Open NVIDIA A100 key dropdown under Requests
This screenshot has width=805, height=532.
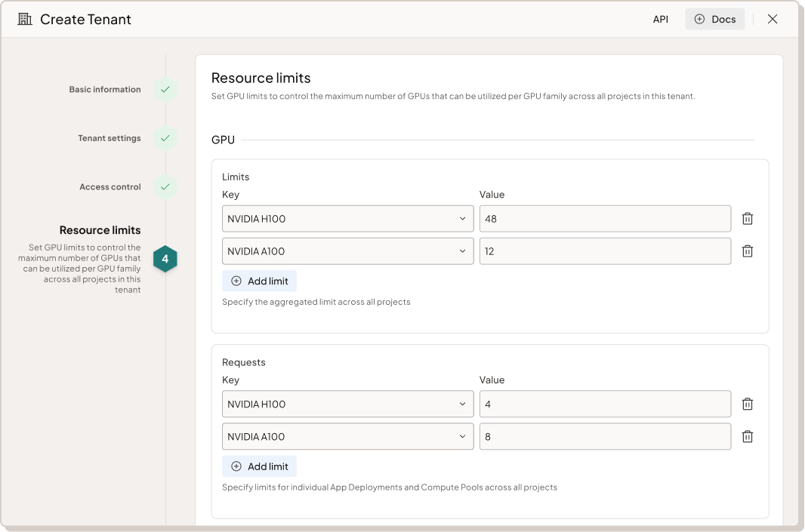[347, 437]
